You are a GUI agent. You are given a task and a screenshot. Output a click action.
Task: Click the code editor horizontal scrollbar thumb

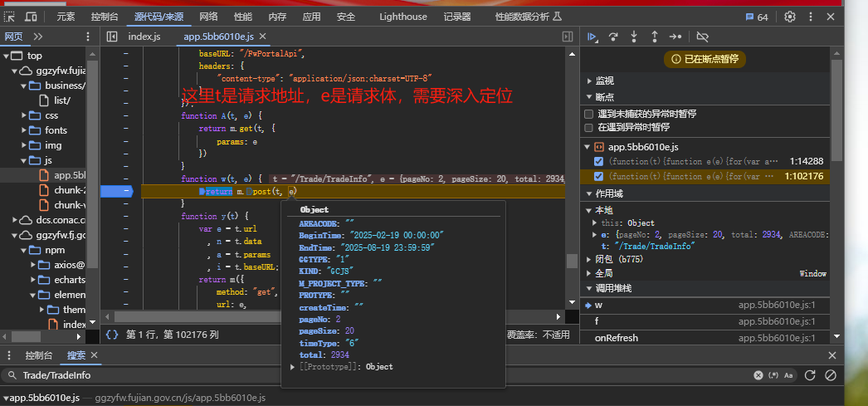coord(197,317)
